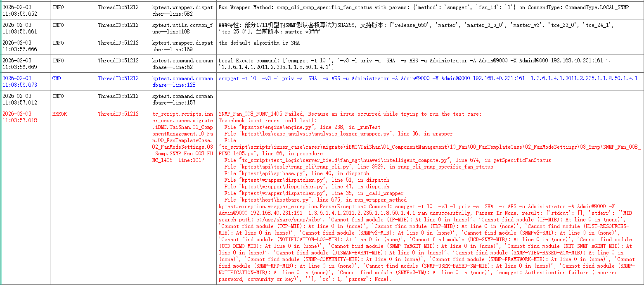Click the blue CMD level label

tap(57, 78)
